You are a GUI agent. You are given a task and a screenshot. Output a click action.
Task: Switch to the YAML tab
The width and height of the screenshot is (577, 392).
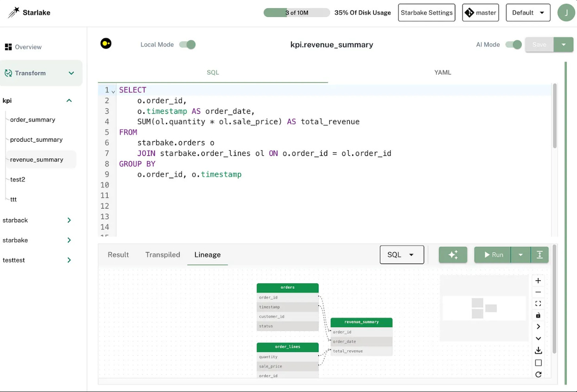tap(442, 72)
